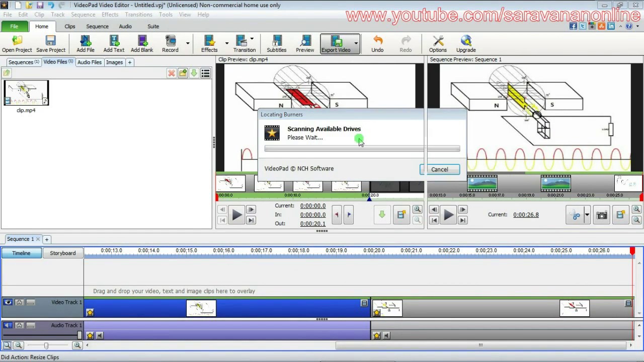The width and height of the screenshot is (644, 362).
Task: Open the split scissors dropdown arrow
Action: point(587,215)
